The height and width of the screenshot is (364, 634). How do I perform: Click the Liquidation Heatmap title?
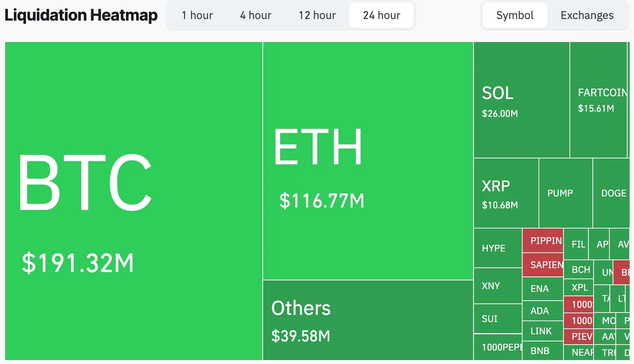[x=81, y=15]
